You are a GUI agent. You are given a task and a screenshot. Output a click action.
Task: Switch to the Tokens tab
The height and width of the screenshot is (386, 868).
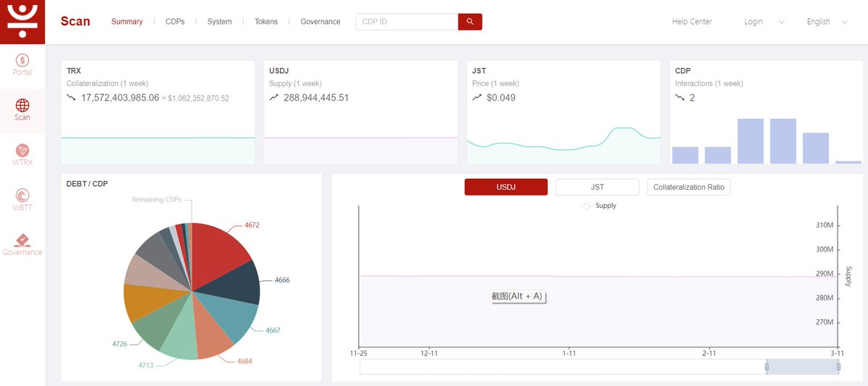(266, 22)
